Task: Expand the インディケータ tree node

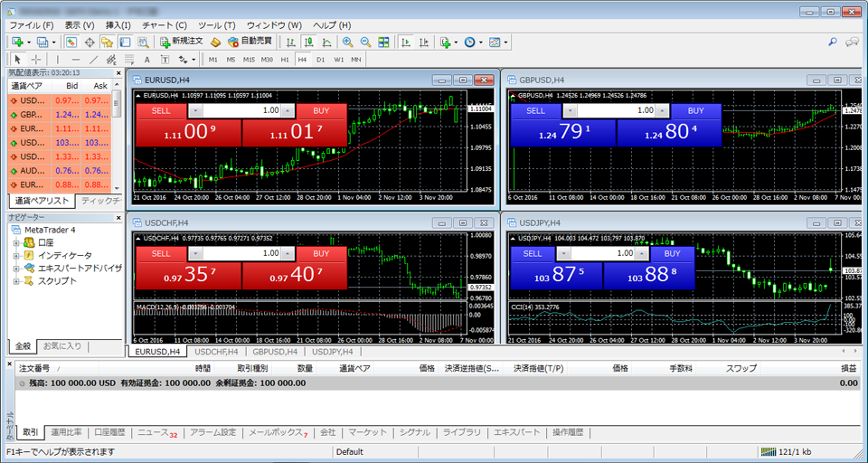Action: click(16, 255)
